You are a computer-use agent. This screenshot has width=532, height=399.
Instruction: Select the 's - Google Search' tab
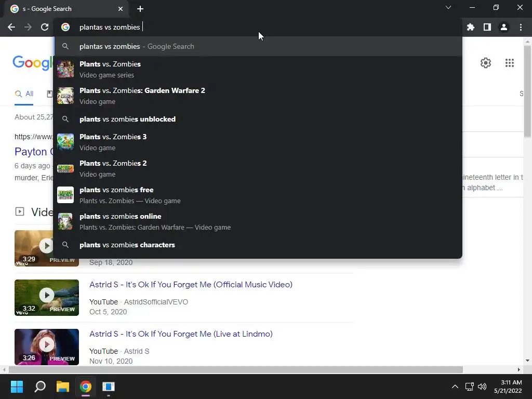tap(66, 9)
